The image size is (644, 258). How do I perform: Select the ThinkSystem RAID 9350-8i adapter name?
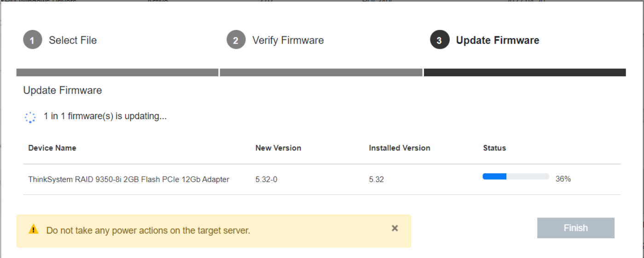[x=129, y=179]
